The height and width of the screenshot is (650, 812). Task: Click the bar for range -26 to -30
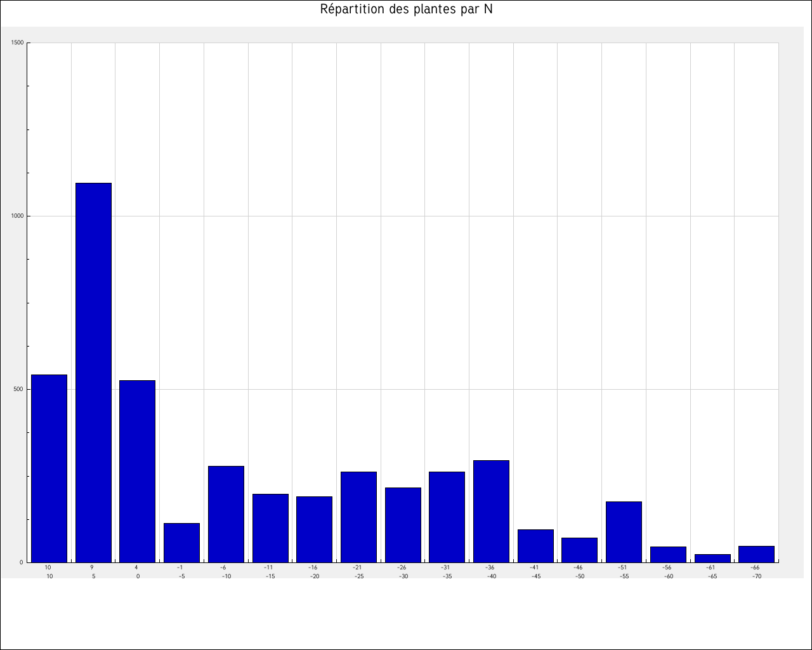pyautogui.click(x=403, y=525)
